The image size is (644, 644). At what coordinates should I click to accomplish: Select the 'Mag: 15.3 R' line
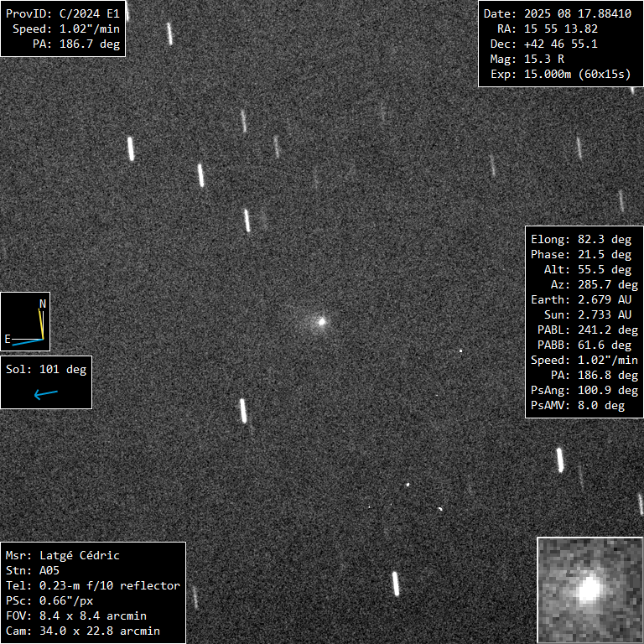(527, 60)
